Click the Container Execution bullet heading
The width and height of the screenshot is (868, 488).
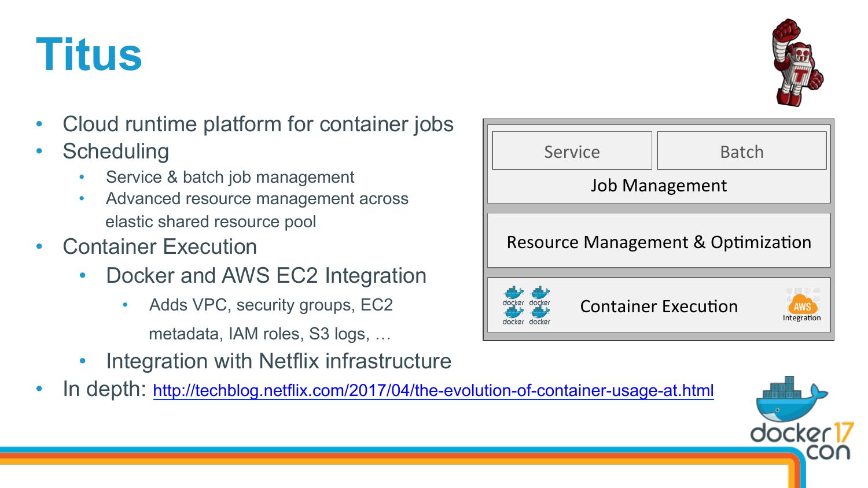[x=160, y=247]
